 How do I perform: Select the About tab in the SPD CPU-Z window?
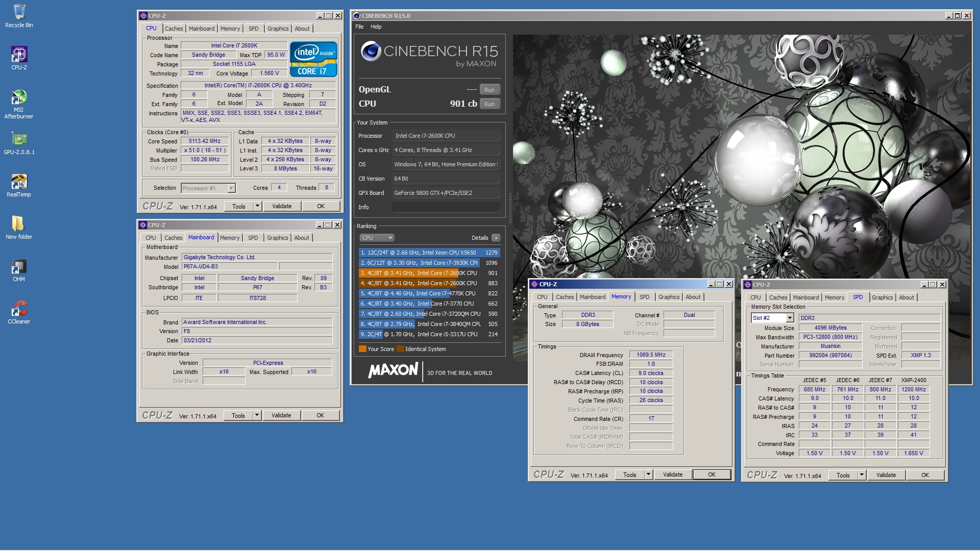[x=906, y=297]
